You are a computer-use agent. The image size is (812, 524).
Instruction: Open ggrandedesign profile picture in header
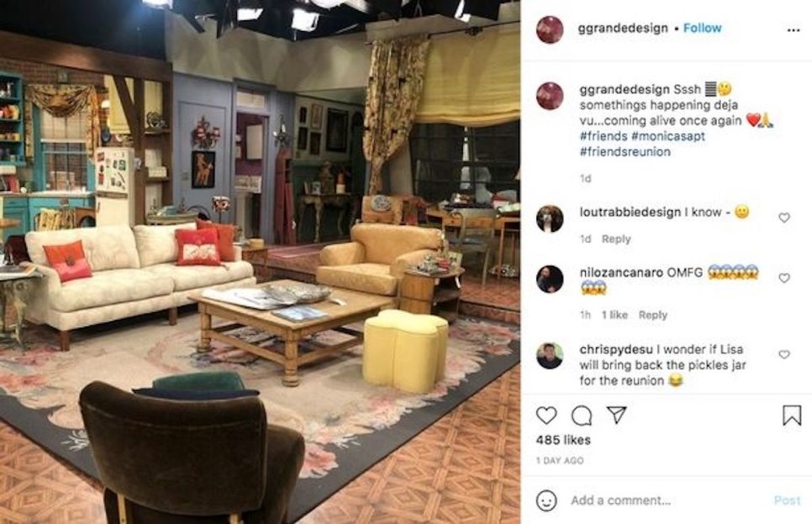(x=550, y=29)
